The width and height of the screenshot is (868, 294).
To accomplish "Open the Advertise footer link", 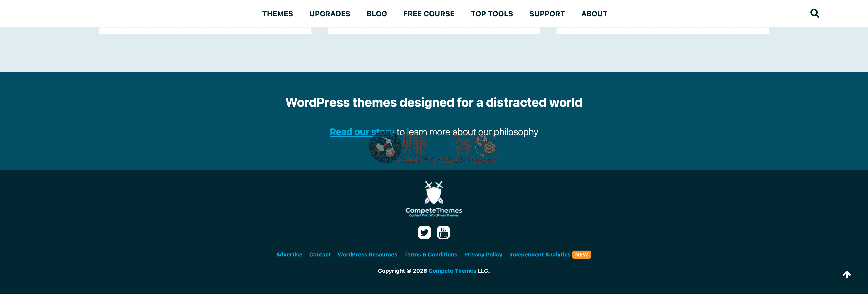I will [x=289, y=255].
